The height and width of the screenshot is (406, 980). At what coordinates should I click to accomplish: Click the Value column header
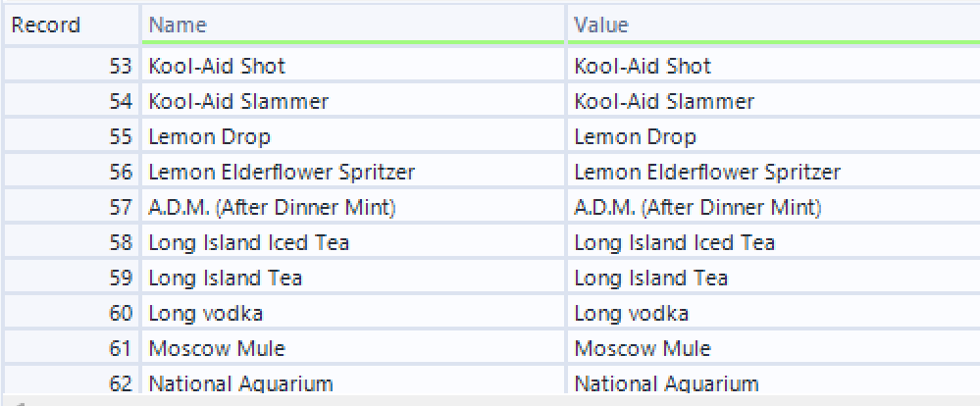(601, 25)
